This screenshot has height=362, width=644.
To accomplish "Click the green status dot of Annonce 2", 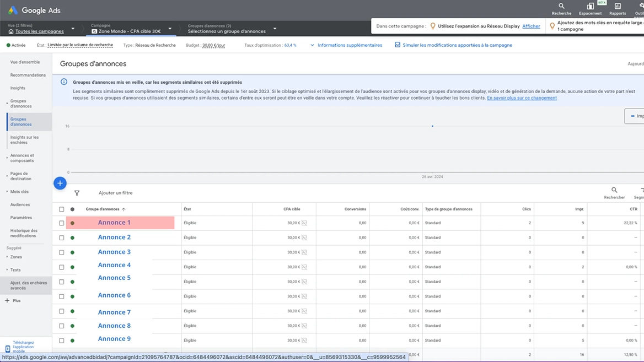I will [72, 237].
